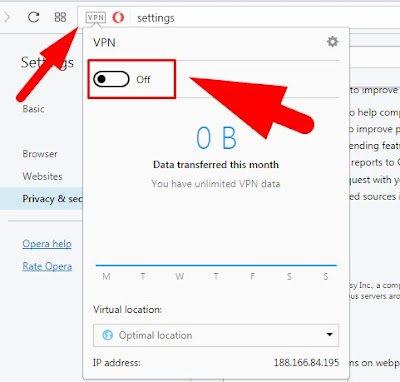Click 'Data transferred this month' text
Image resolution: width=400 pixels, height=382 pixels.
[216, 165]
